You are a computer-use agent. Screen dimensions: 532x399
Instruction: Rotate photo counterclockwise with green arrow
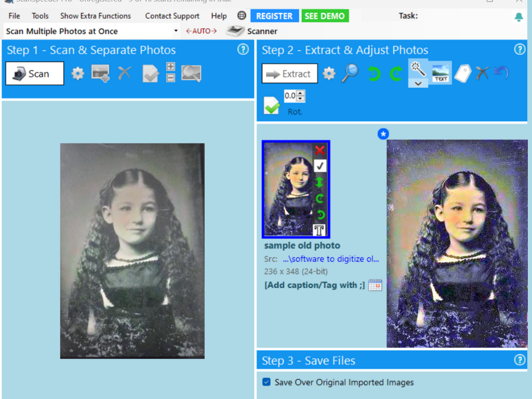click(x=374, y=74)
